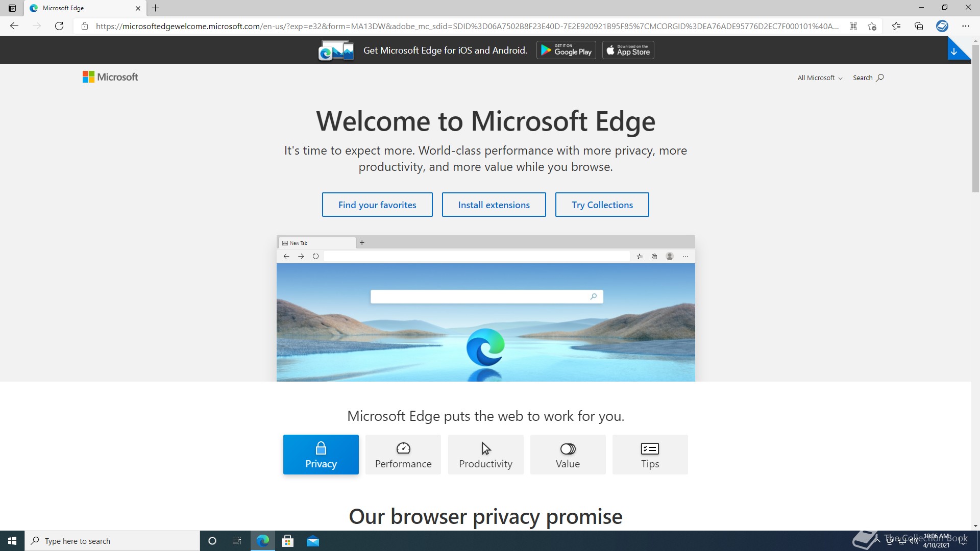Open the clock showing 10:06 AM
The image size is (980, 551).
pos(937,541)
